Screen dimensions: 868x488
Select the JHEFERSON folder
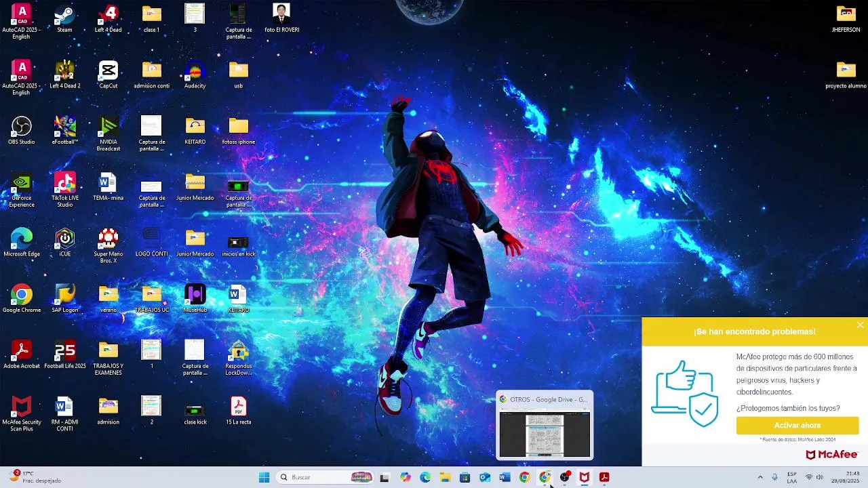[x=846, y=18]
